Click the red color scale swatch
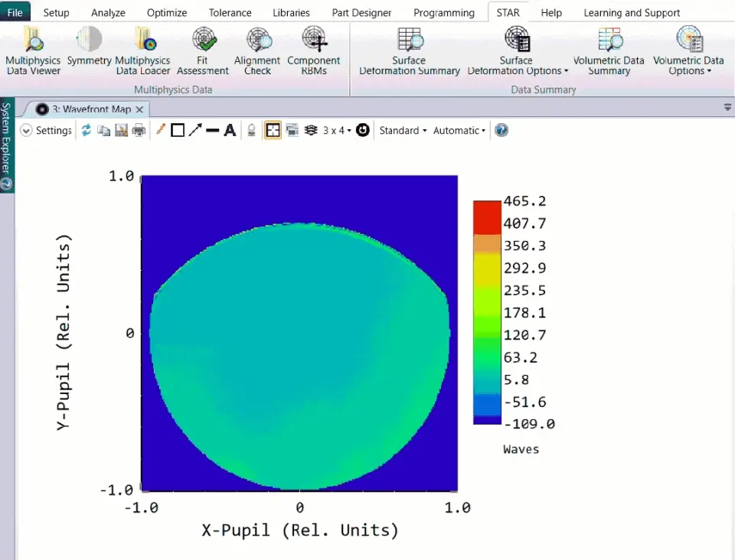Screen dimensions: 735x560 point(487,218)
